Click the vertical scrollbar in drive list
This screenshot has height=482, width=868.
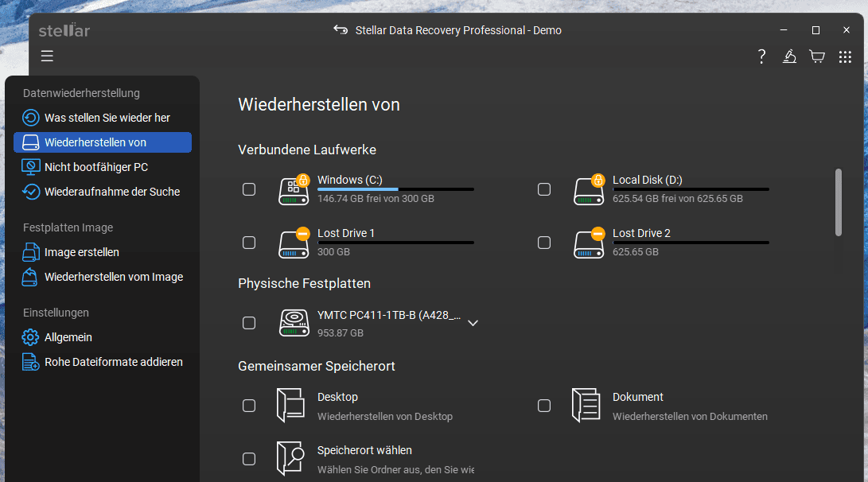pyautogui.click(x=838, y=203)
